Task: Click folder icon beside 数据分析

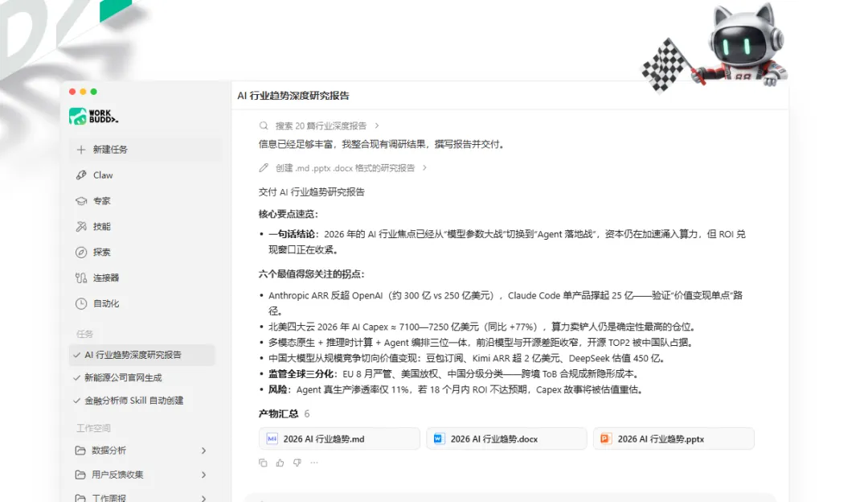Action: pos(80,451)
